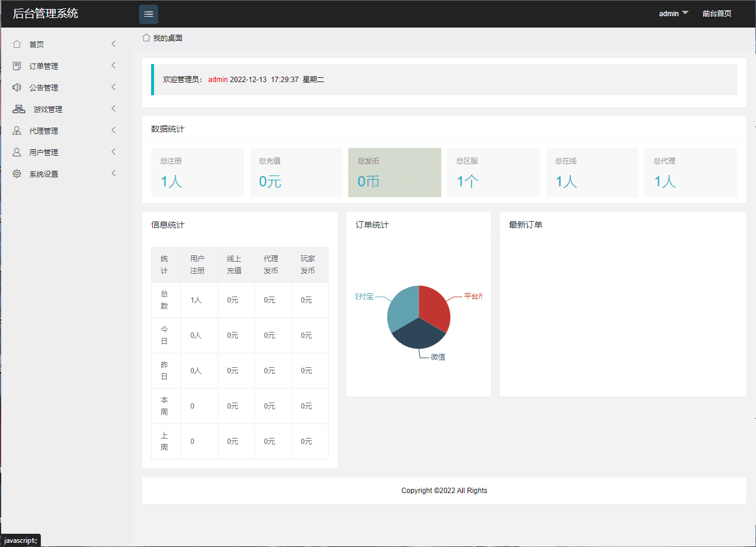
Task: Open the 用户管理 menu item
Action: point(44,152)
